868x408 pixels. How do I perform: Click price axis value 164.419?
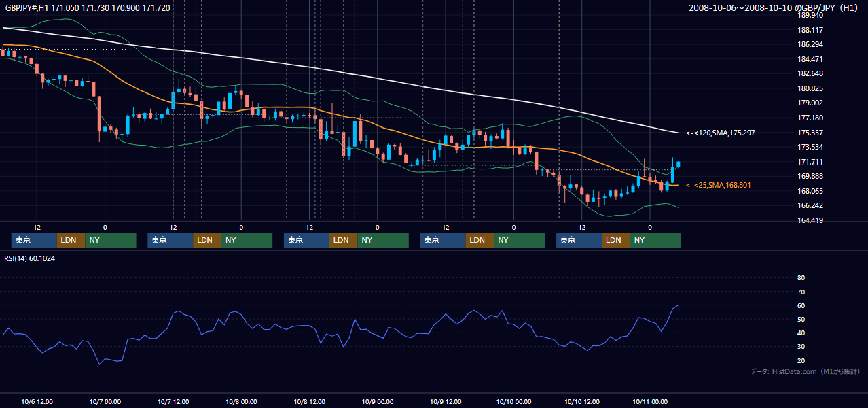811,220
